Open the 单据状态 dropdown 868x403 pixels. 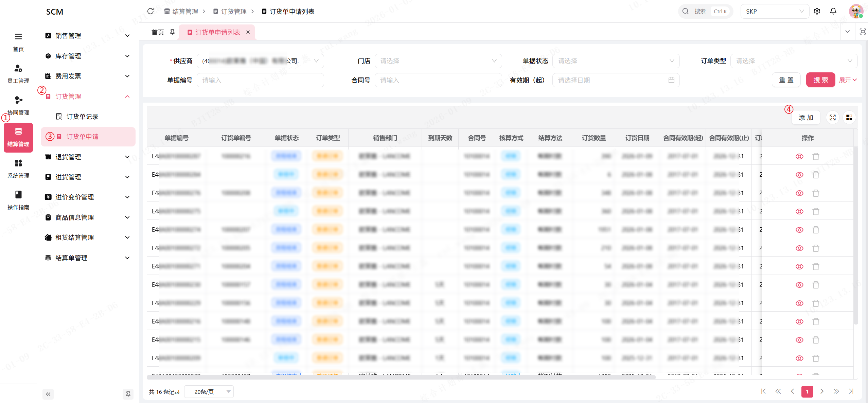[616, 61]
